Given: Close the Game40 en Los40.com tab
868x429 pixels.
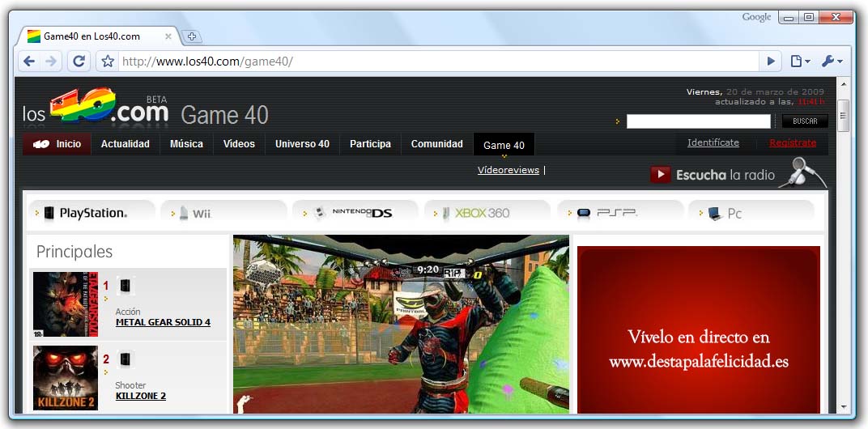Looking at the screenshot, I should (x=168, y=36).
